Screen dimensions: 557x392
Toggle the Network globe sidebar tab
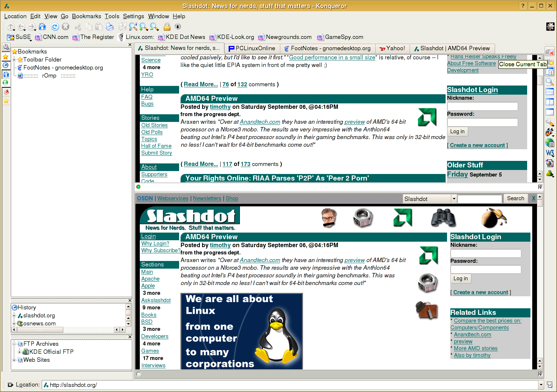tap(6, 83)
